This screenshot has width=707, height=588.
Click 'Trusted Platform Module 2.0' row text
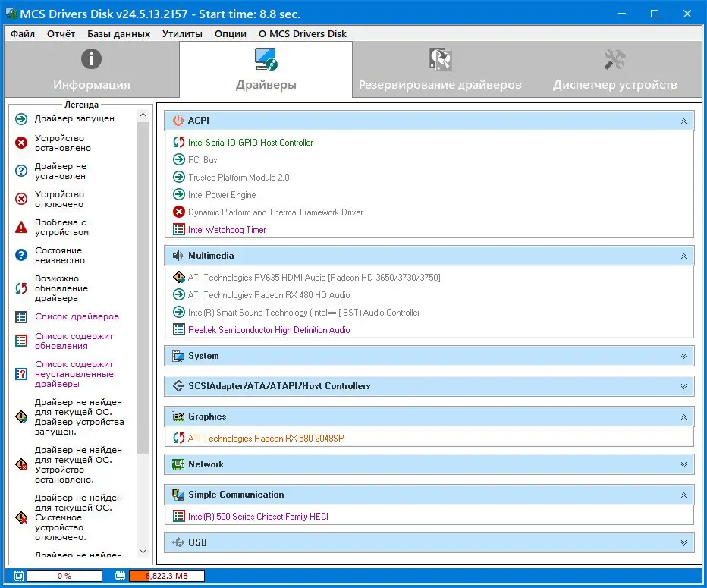238,178
